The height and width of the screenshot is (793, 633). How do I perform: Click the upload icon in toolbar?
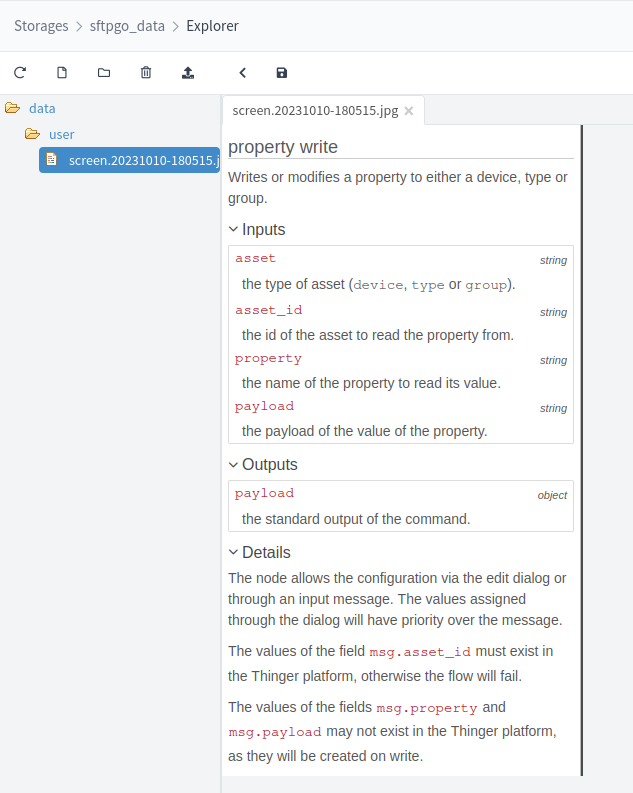coord(188,73)
